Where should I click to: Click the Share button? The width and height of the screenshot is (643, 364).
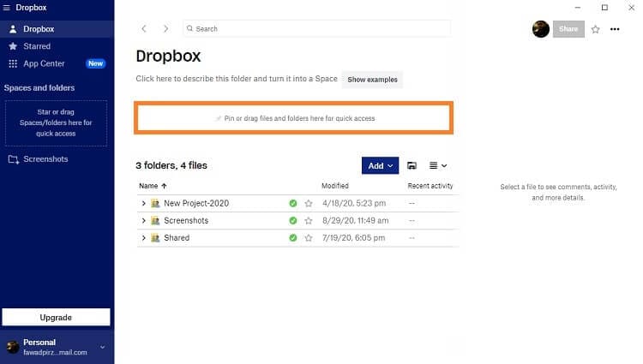[568, 29]
